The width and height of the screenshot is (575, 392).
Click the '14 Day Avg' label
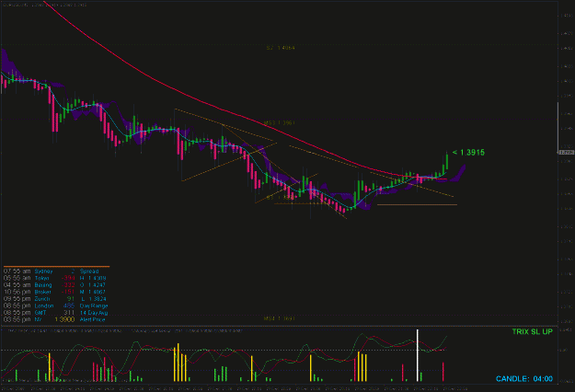point(94,313)
